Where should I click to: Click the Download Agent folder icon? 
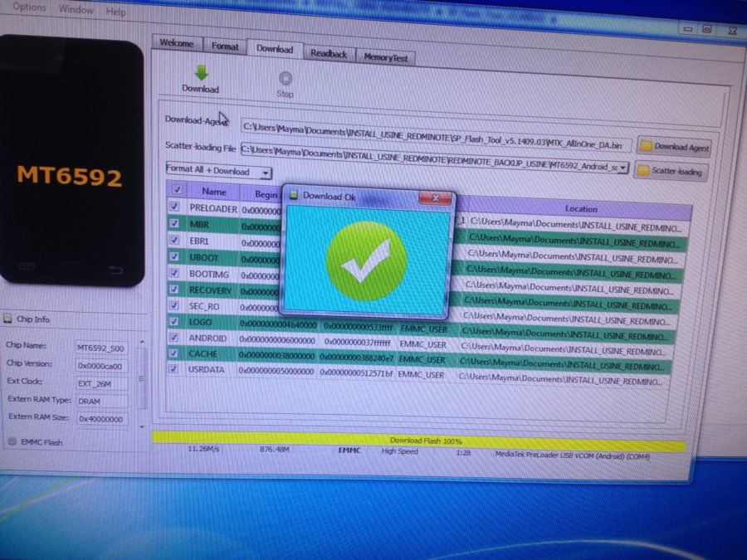(646, 146)
